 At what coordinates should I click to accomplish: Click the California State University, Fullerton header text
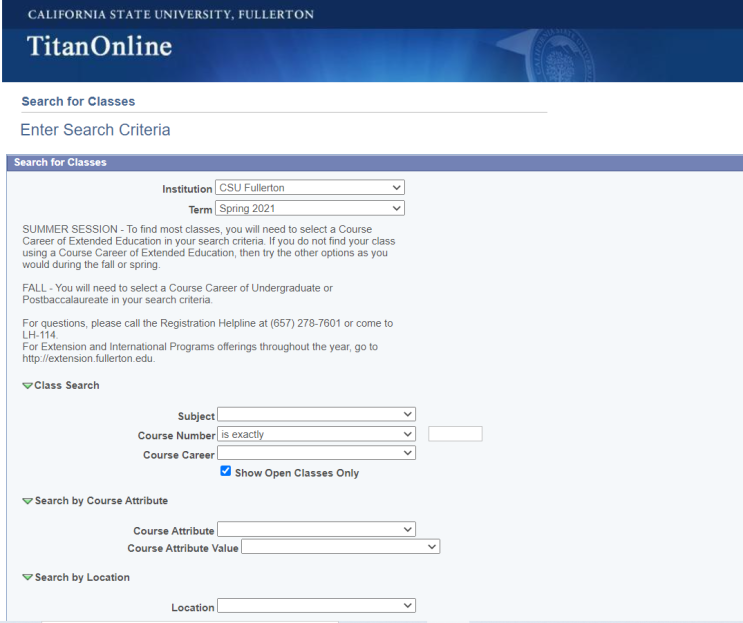pos(171,15)
